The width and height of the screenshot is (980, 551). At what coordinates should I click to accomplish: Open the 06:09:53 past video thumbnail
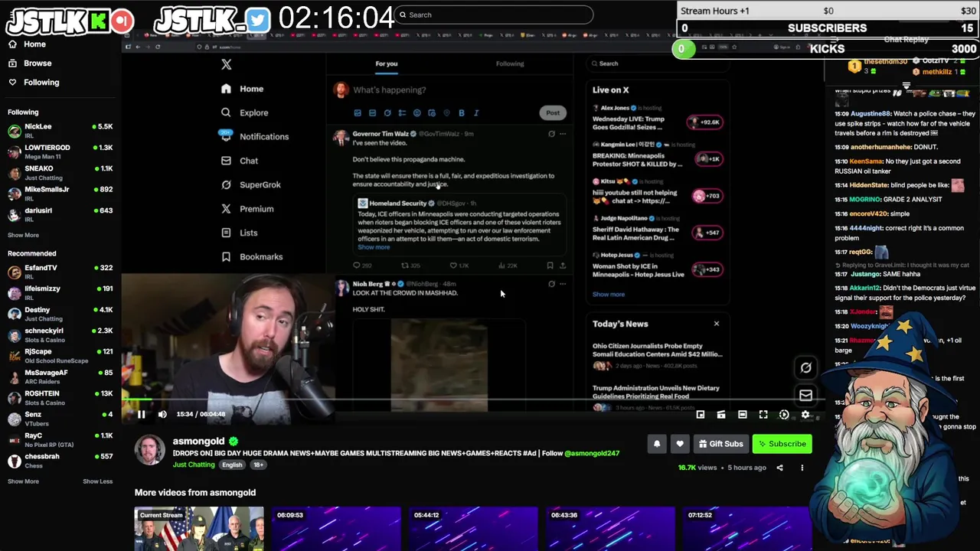pos(336,529)
